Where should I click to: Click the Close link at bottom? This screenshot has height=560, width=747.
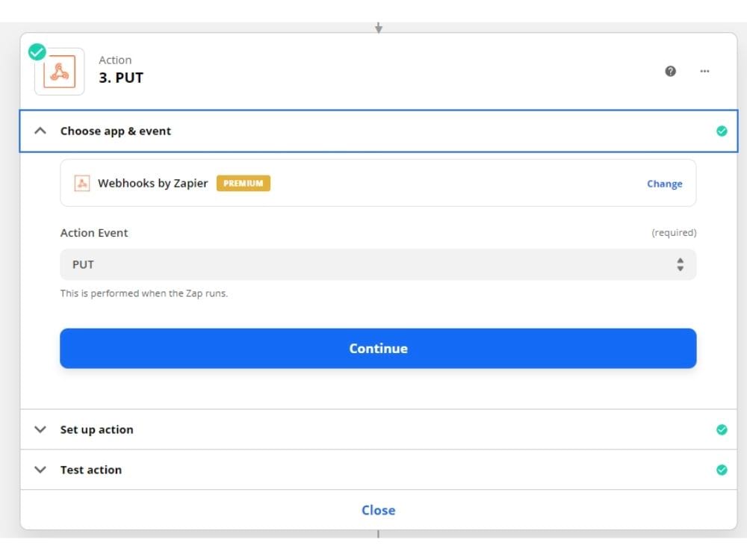point(378,510)
